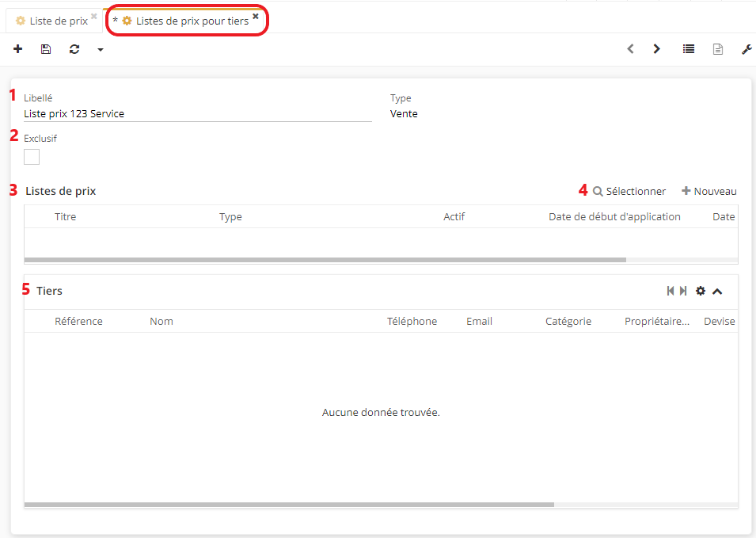Click the Libellé text field
The image size is (756, 538).
point(197,114)
